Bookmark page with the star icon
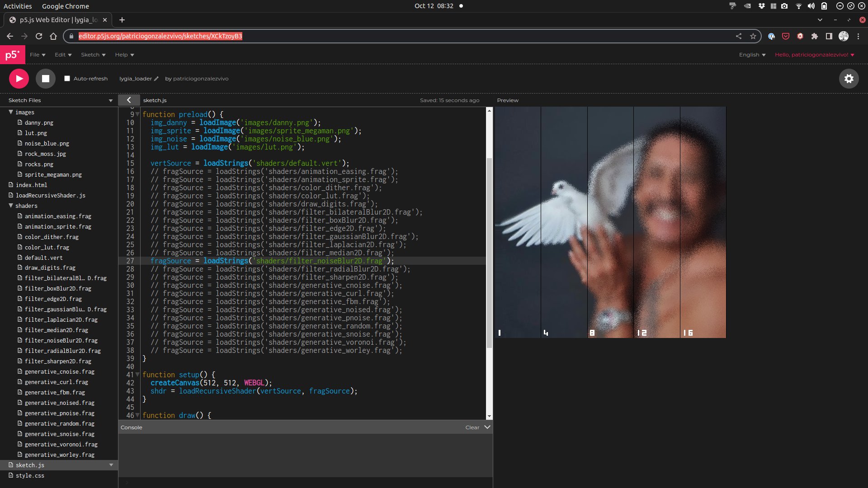Viewport: 868px width, 488px height. [x=753, y=36]
